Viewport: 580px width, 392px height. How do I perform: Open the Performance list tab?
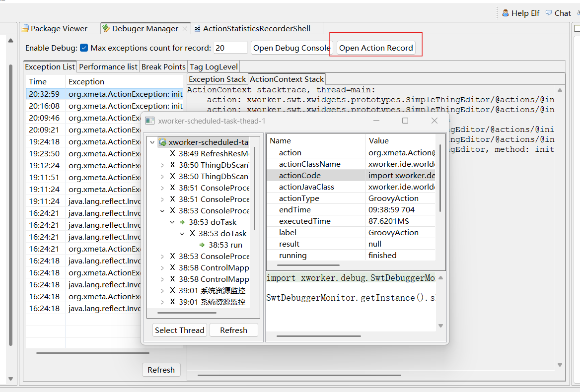click(108, 67)
